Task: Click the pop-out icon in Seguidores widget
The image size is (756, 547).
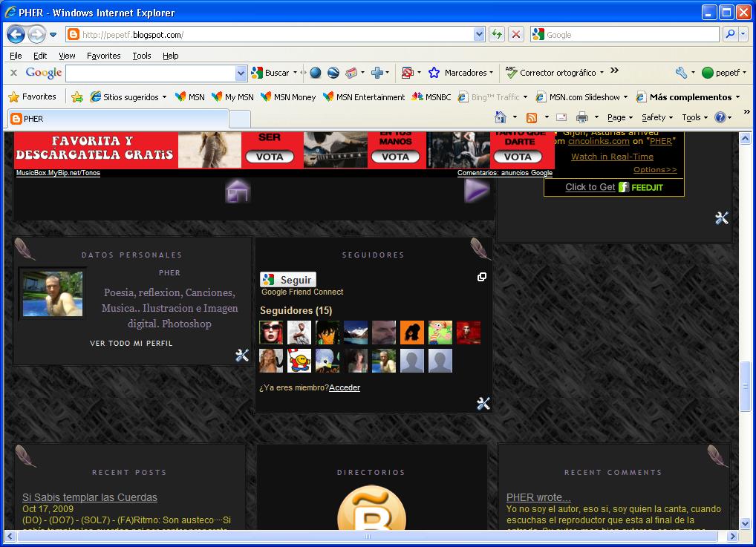Action: click(x=482, y=277)
